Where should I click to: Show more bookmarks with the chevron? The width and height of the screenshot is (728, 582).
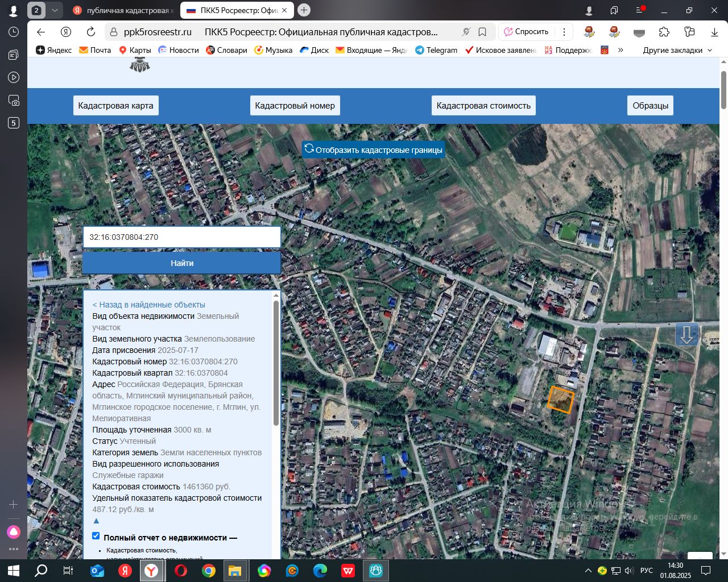[621, 50]
